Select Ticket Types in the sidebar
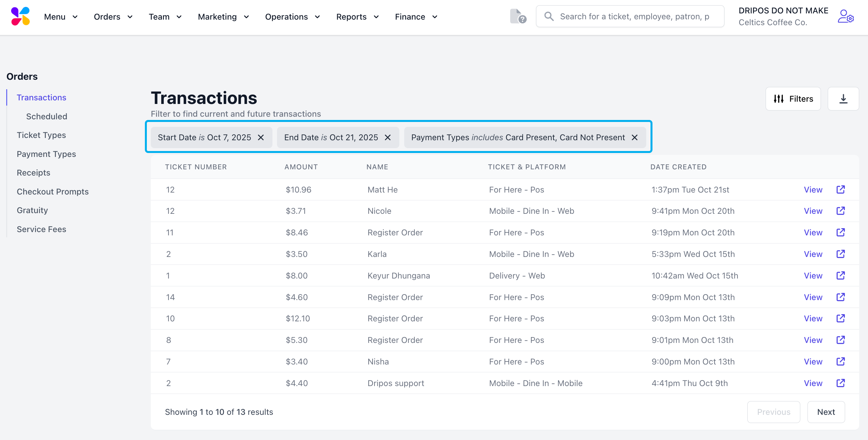 click(41, 135)
